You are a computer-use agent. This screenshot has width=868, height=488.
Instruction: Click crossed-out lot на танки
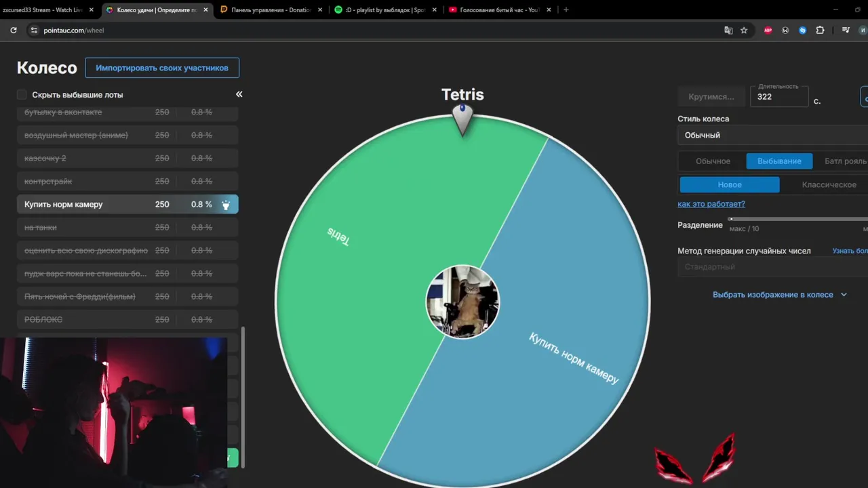127,228
